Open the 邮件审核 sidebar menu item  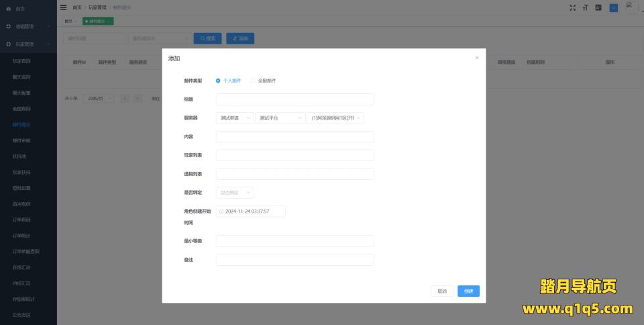[x=21, y=140]
